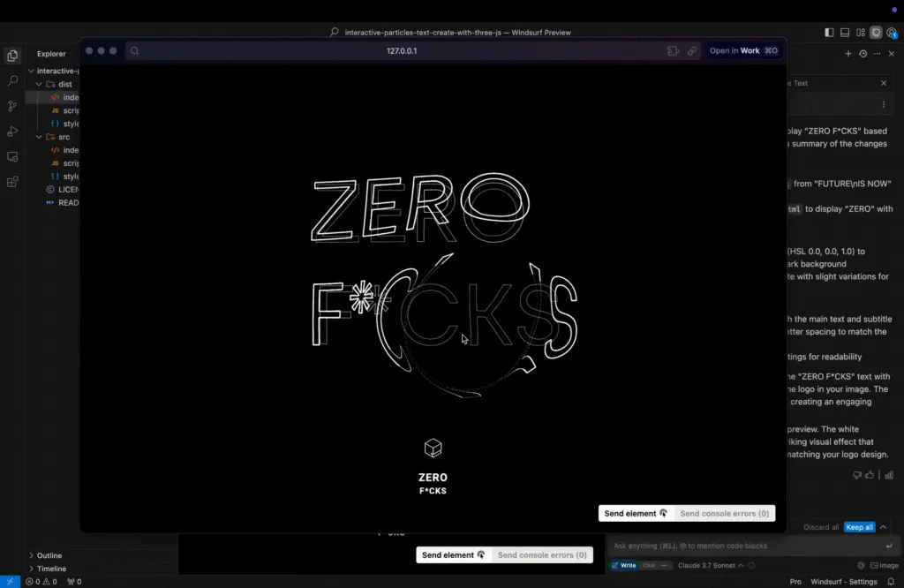Open the Search view in activity bar
Screen dimensions: 904x588
tap(12, 80)
